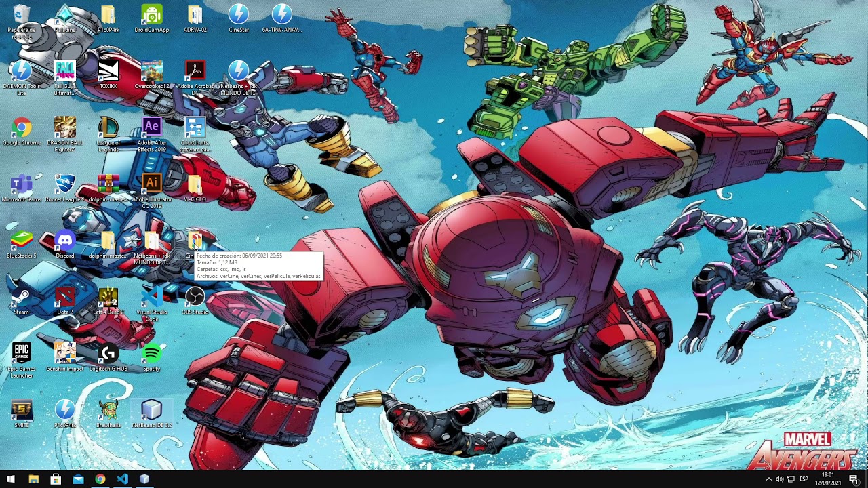
Task: Launch Fall Guys Ultimate shortcut
Action: point(65,78)
